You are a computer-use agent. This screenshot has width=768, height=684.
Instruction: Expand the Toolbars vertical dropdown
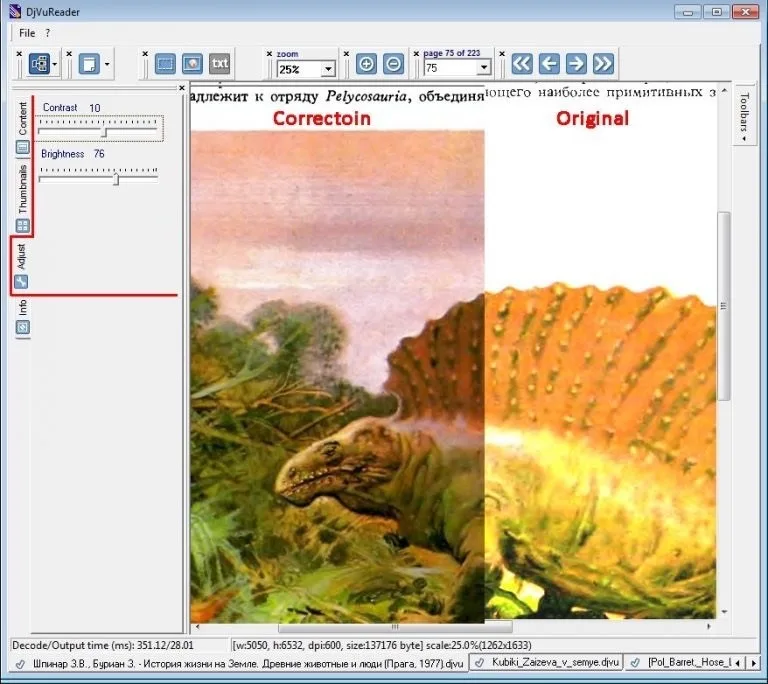tap(744, 117)
